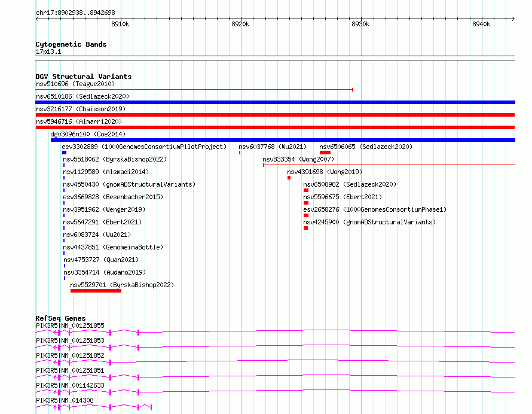Select nsv4437851 (GenomeinaBottle) label

point(113,247)
